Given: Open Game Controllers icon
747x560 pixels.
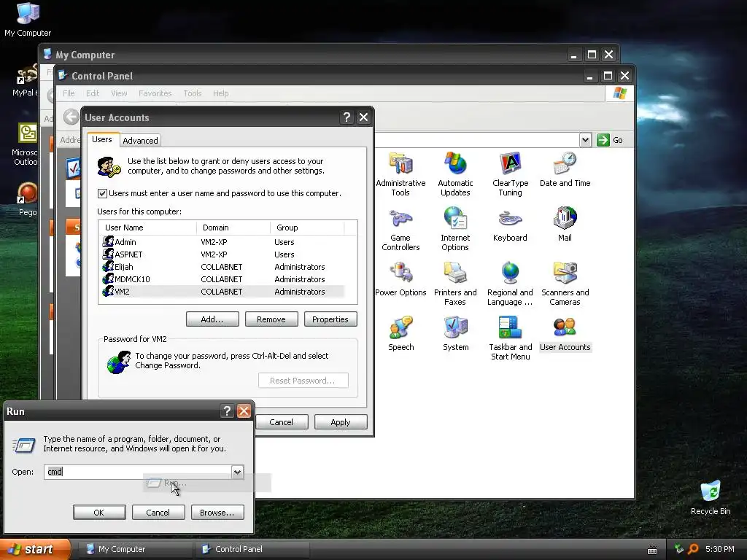Looking at the screenshot, I should click(x=400, y=228).
